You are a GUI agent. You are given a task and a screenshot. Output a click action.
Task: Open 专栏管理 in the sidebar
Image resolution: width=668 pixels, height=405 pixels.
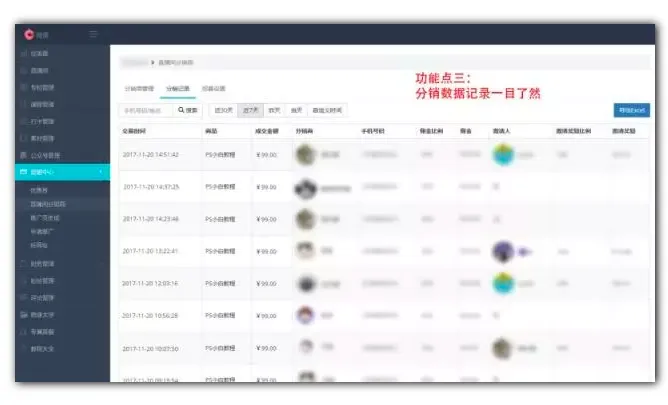pyautogui.click(x=42, y=87)
